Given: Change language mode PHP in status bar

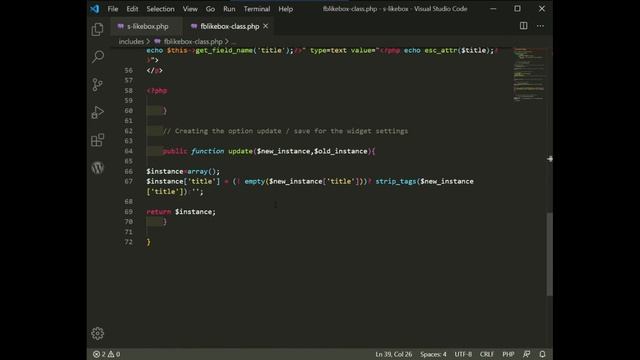Looking at the screenshot, I should [508, 354].
